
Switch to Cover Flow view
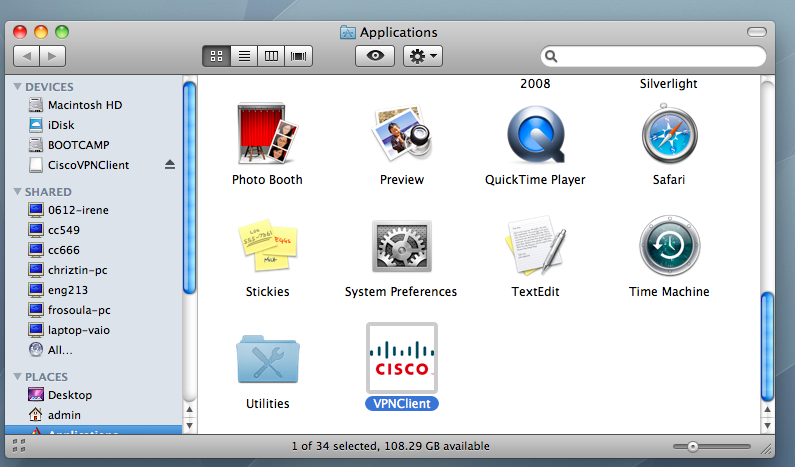click(299, 56)
